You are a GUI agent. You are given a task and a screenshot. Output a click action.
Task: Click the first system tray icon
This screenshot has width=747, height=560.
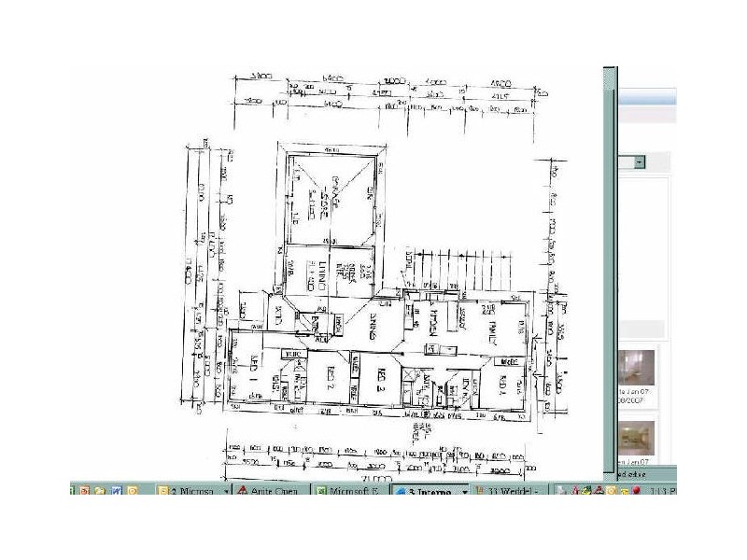click(x=562, y=490)
